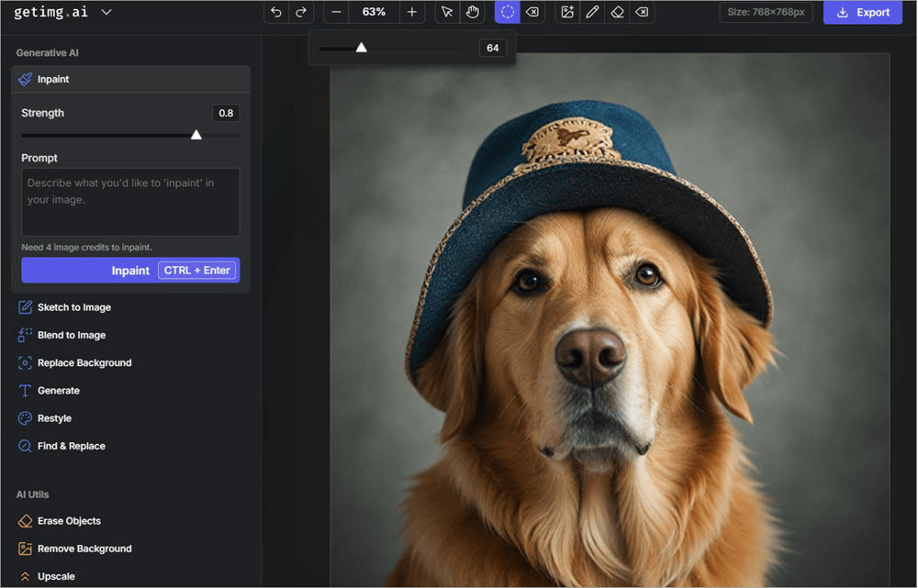Open the 63% zoom level menu
The image size is (918, 588).
click(x=374, y=12)
